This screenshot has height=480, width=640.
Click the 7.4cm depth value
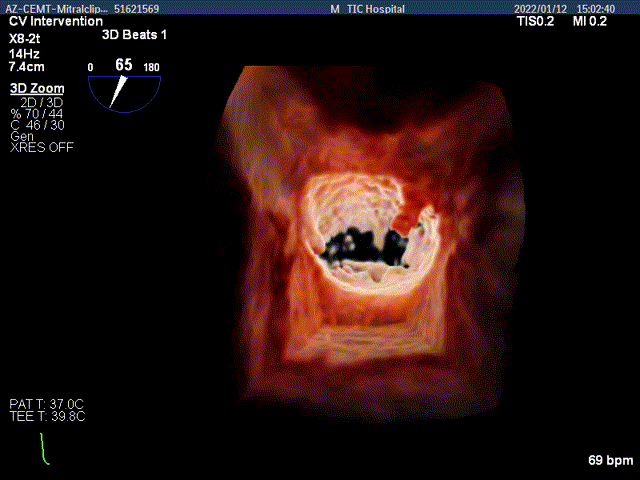(x=29, y=67)
